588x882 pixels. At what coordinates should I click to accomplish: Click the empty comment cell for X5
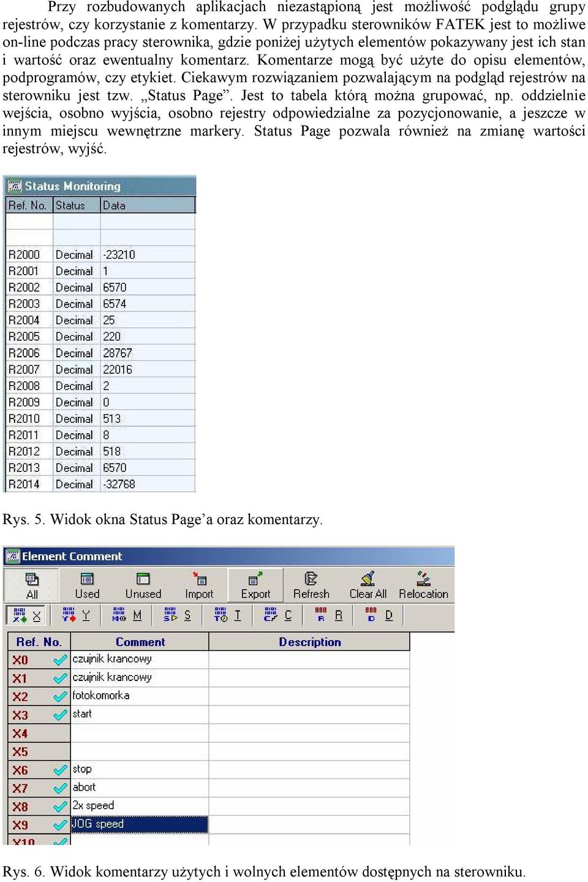[140, 751]
